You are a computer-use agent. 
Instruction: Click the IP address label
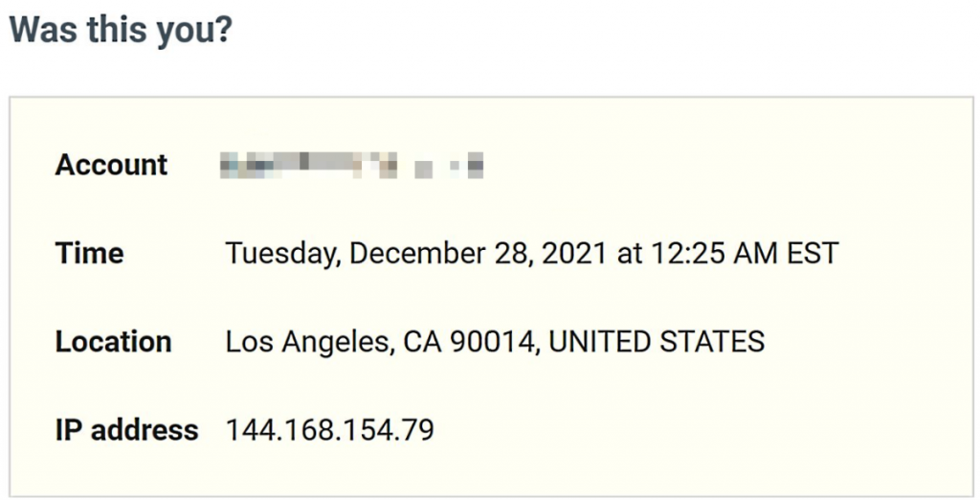(x=127, y=430)
